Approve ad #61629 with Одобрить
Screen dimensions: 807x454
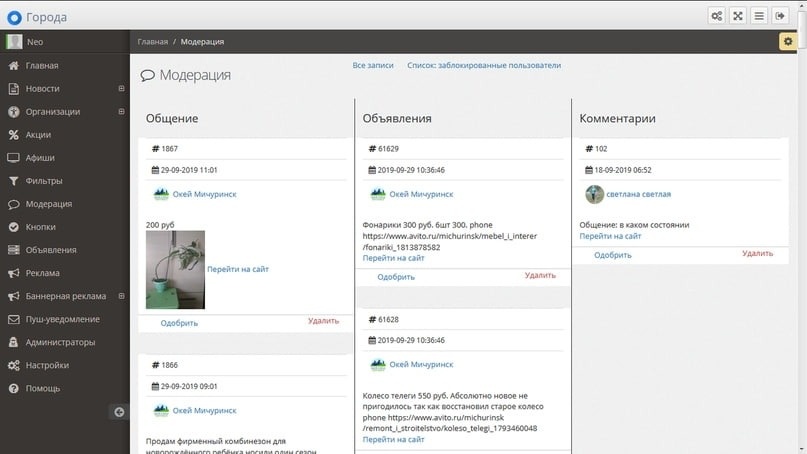[396, 277]
